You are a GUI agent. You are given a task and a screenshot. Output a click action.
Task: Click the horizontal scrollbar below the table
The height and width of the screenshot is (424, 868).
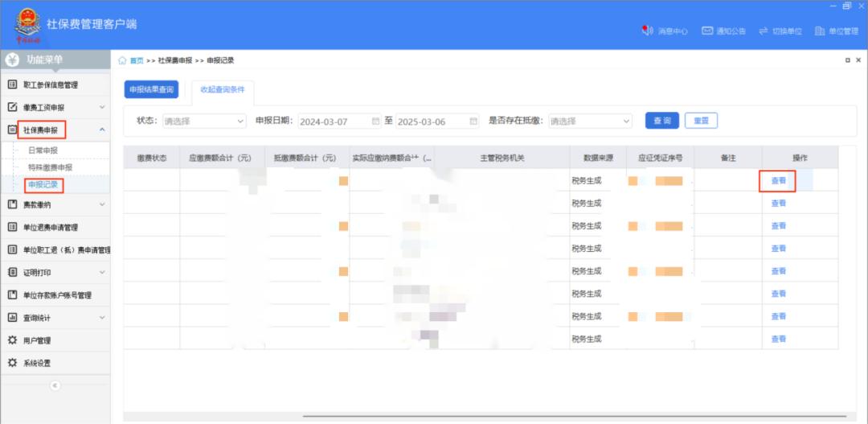click(x=563, y=416)
